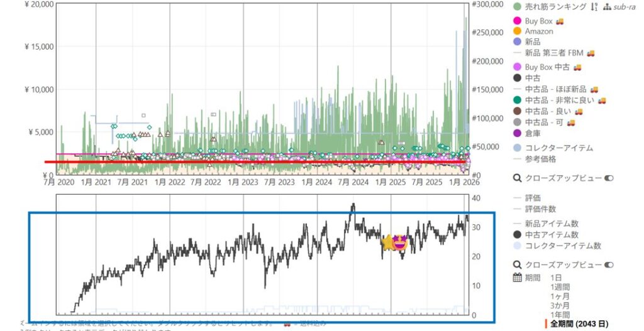Select the 3か月 time range
The width and height of the screenshot is (644, 331).
pos(560,305)
